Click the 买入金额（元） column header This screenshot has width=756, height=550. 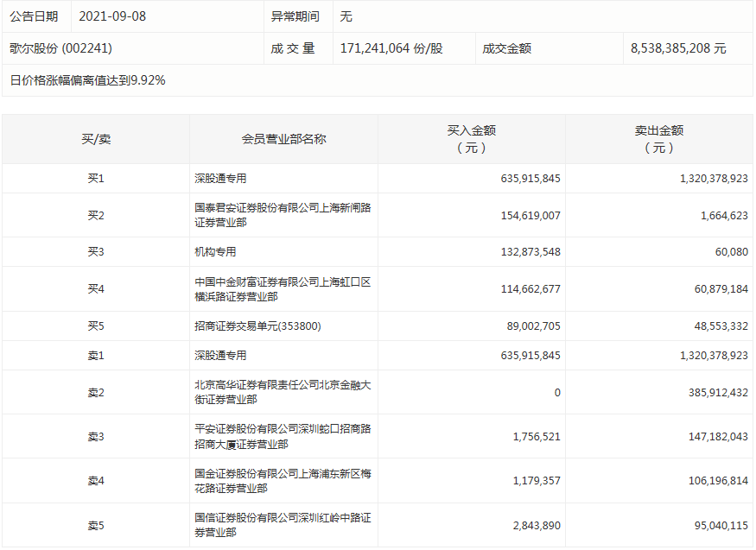tap(472, 139)
